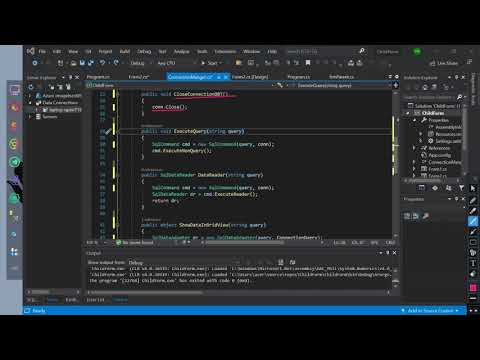Switch to the Form2.cs tab
This screenshot has height=360, width=480.
coord(138,77)
